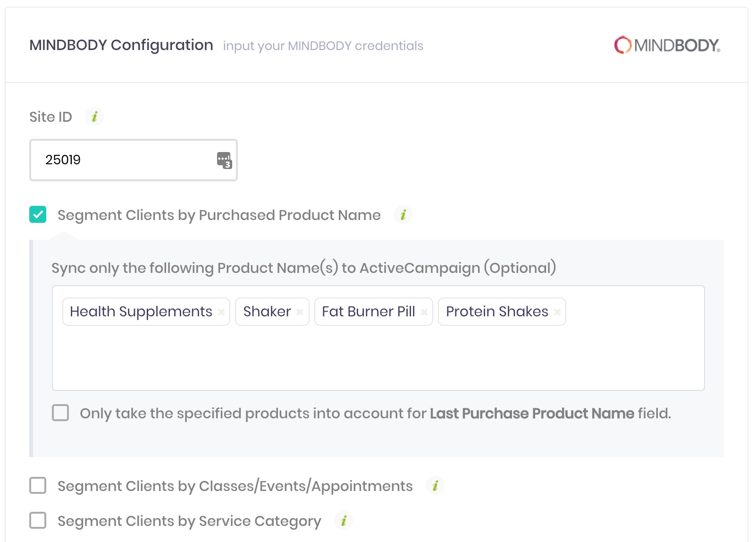This screenshot has height=542, width=756.
Task: Click the MINDBODY logo
Action: [x=667, y=45]
